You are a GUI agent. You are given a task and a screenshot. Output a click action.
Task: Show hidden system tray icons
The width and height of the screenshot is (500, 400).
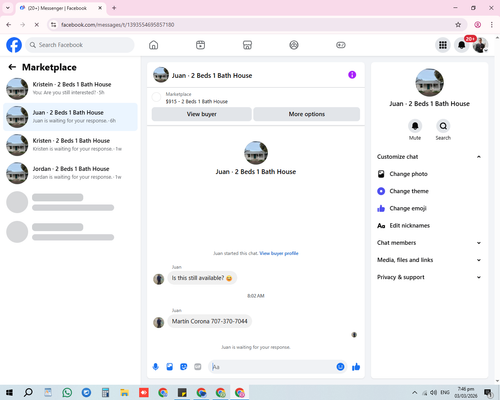coord(414,392)
